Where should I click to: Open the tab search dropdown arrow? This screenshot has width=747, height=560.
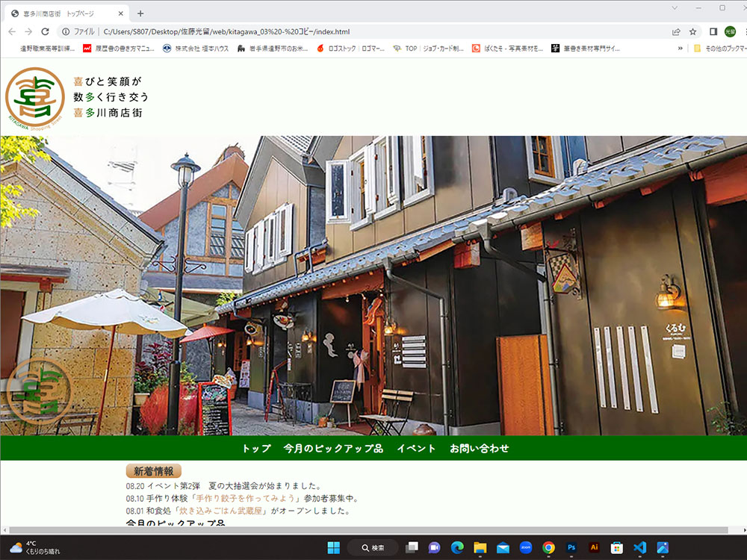(675, 7)
